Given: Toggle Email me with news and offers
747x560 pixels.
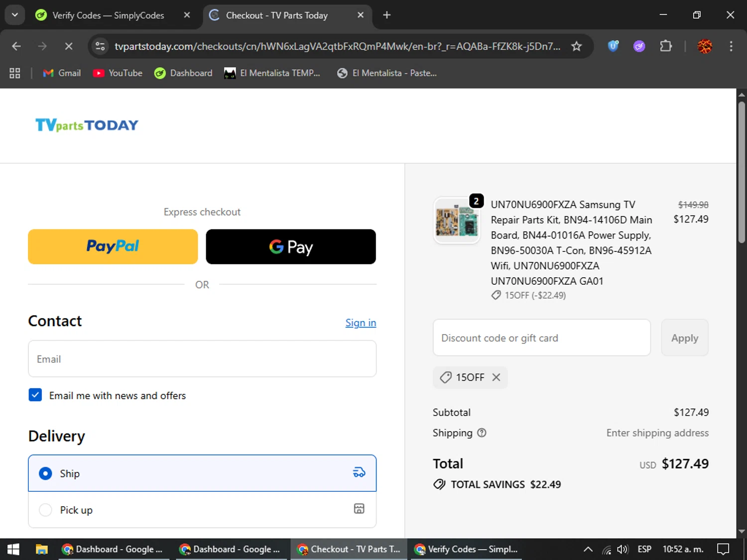Looking at the screenshot, I should pos(35,395).
